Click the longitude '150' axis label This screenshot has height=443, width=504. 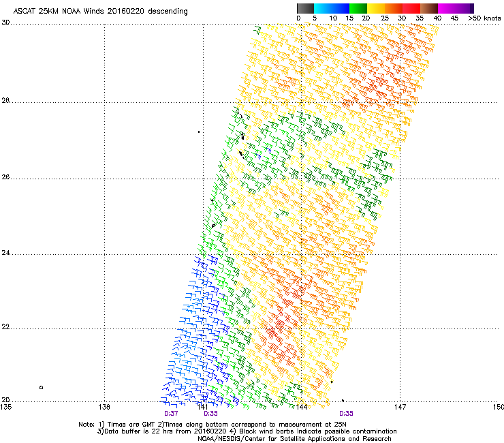499,407
